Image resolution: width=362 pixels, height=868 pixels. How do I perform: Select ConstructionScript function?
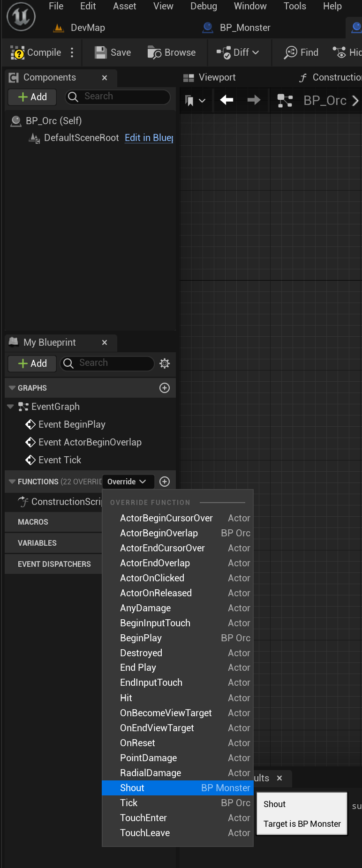click(x=60, y=502)
